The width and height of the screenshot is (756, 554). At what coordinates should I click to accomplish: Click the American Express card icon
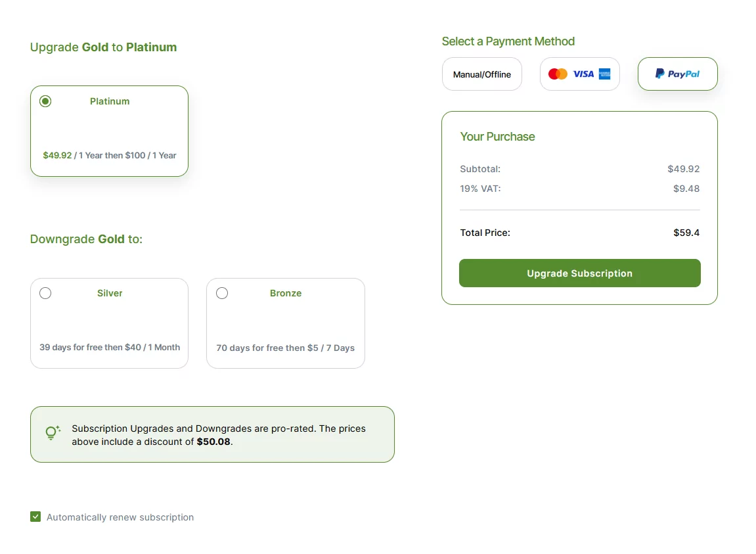pos(605,74)
